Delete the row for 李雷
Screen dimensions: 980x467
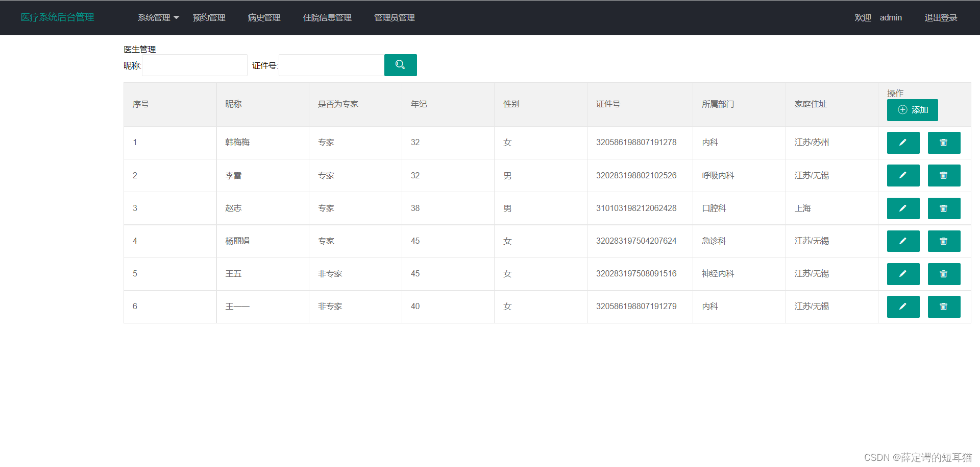pyautogui.click(x=944, y=175)
